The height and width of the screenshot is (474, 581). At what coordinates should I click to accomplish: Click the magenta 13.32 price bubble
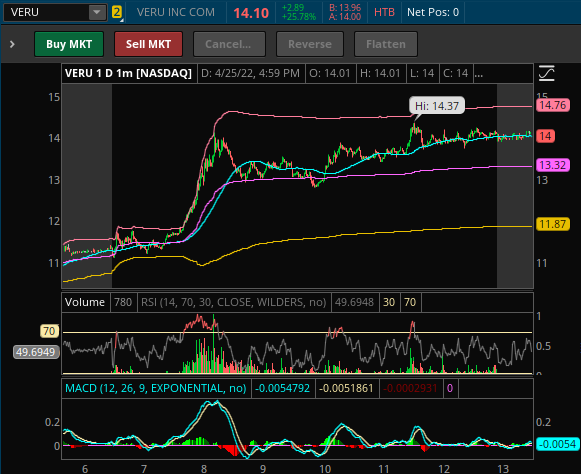tap(552, 165)
